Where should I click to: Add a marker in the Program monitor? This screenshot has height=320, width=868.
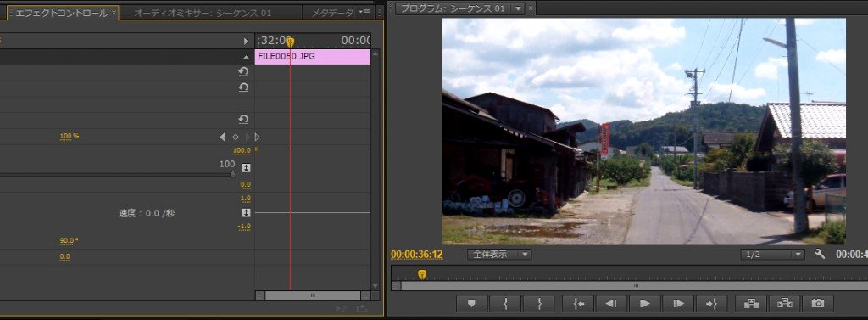471,303
